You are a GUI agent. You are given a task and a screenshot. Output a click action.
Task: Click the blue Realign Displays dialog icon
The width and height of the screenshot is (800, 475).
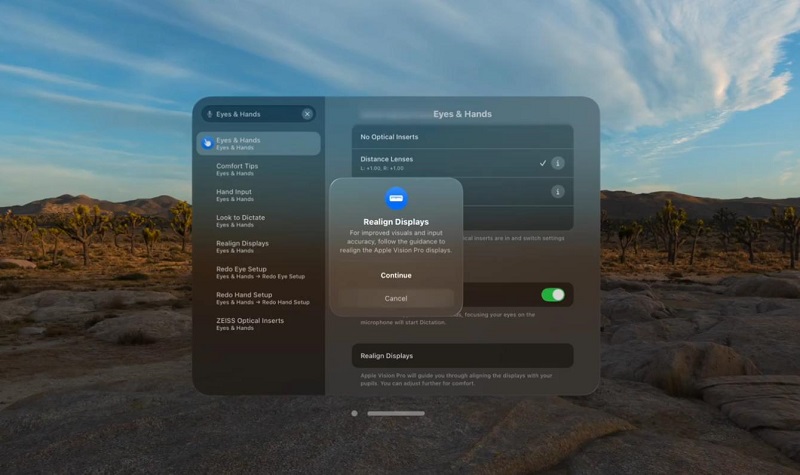(396, 198)
